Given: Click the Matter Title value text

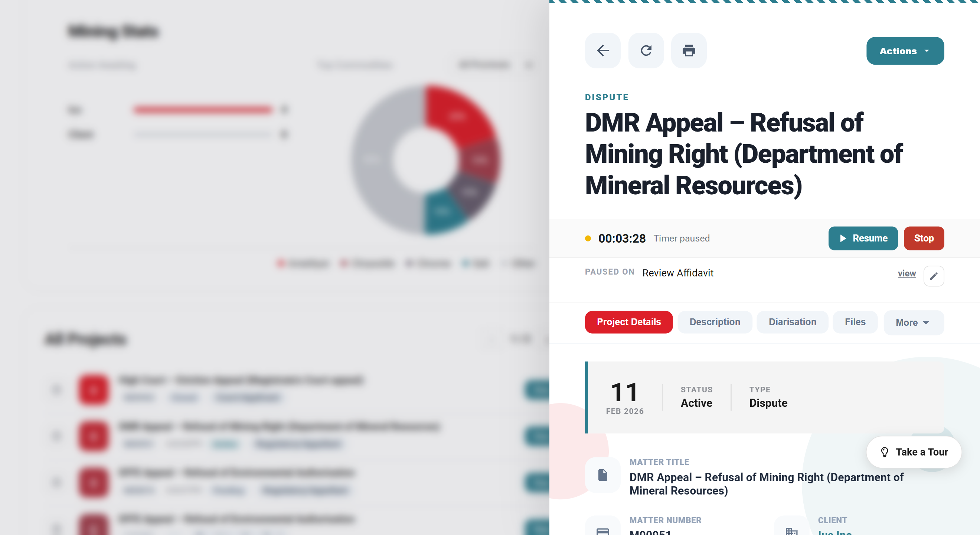Looking at the screenshot, I should 766,484.
